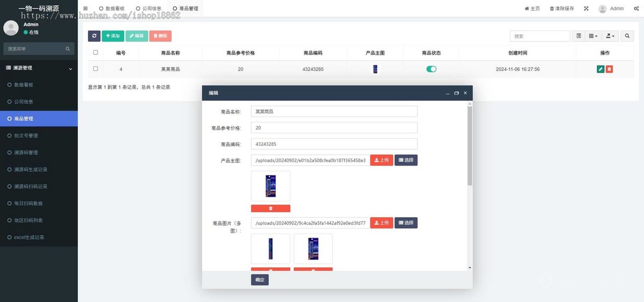644x302 pixels.
Task: Click red delete icon in row 4
Action: [x=609, y=69]
